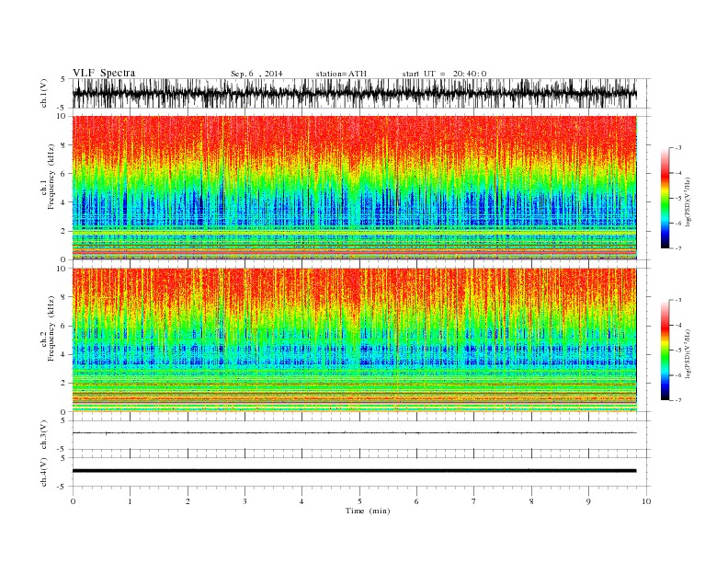Image resolution: width=728 pixels, height=563 pixels.
Task: Click the time axis tick label "4"
Action: 301,501
